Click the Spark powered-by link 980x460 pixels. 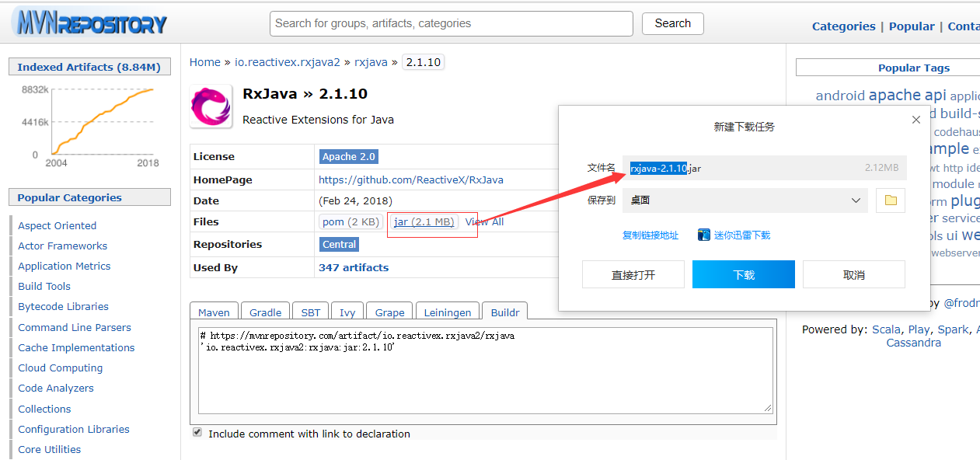tap(953, 329)
